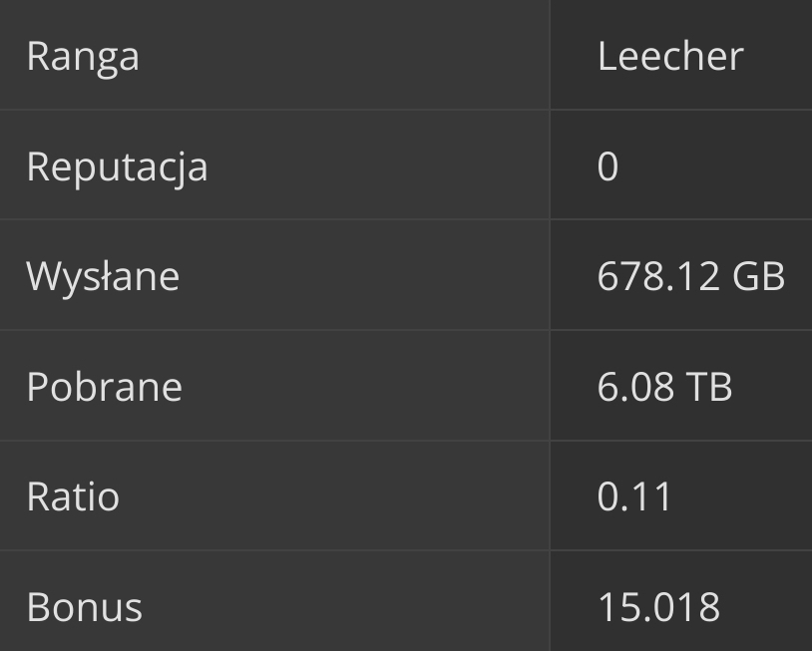Click the Bonus label
The image size is (812, 651).
(84, 606)
